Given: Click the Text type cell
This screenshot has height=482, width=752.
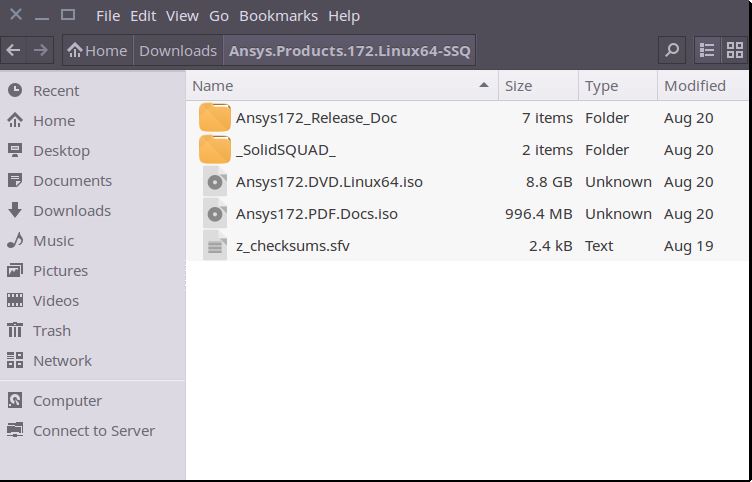Looking at the screenshot, I should [x=599, y=246].
